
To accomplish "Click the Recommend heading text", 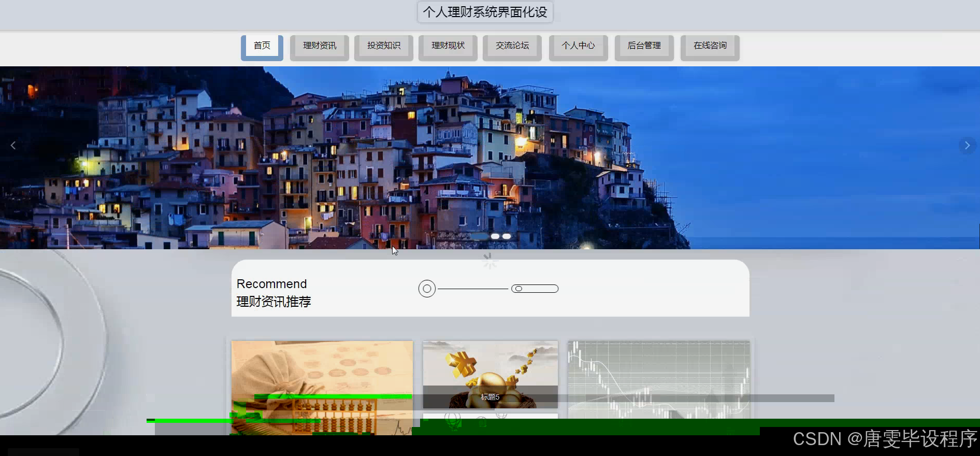I will pyautogui.click(x=272, y=284).
